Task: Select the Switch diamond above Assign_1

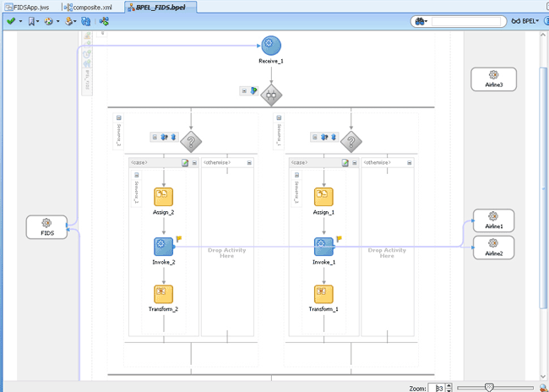Action: (x=351, y=142)
